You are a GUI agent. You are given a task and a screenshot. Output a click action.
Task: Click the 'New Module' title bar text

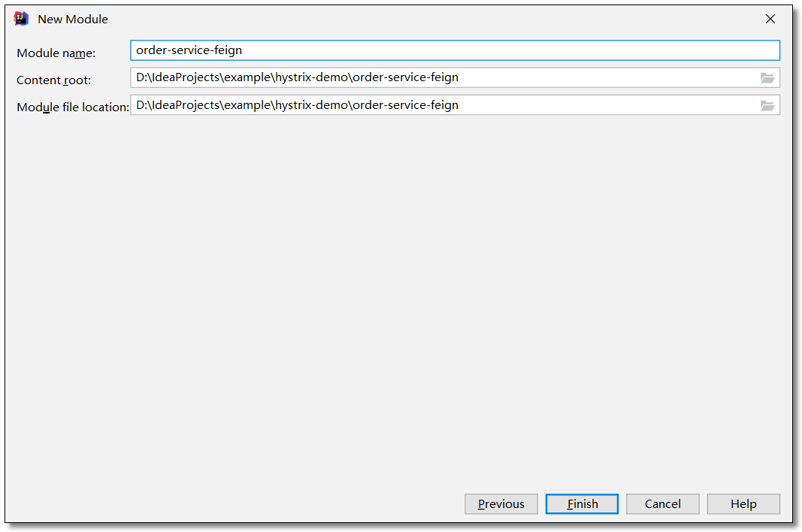pos(73,19)
